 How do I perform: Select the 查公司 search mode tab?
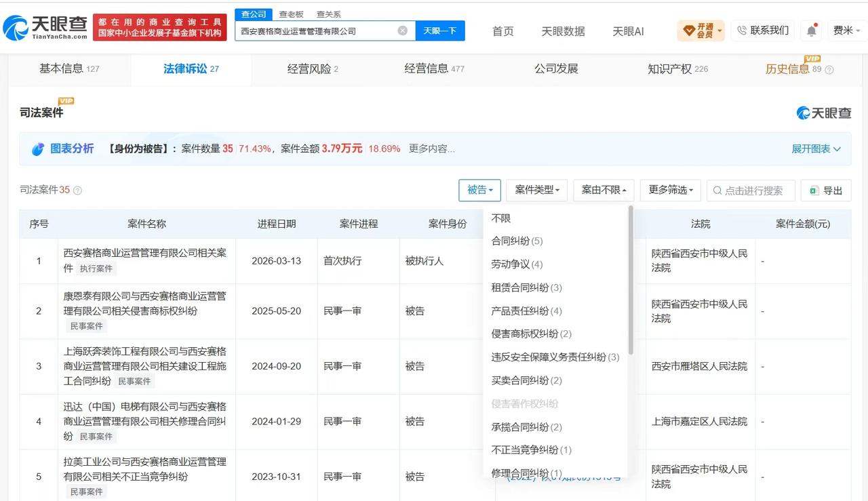(254, 14)
